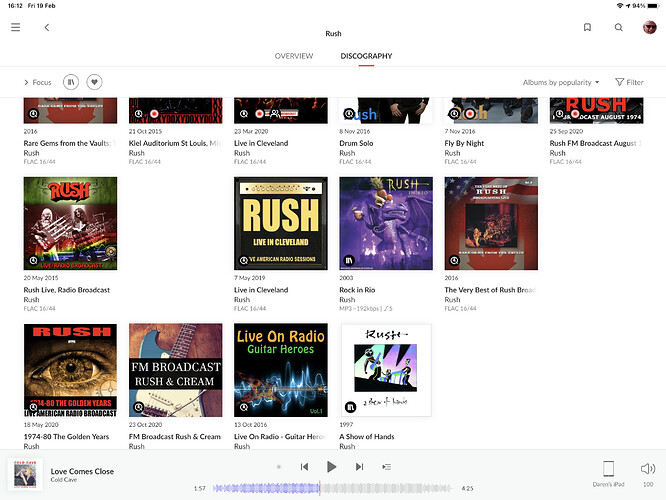
Task: Click the Qobuz badge on Rare Gems from the Vaults
Action: point(33,114)
